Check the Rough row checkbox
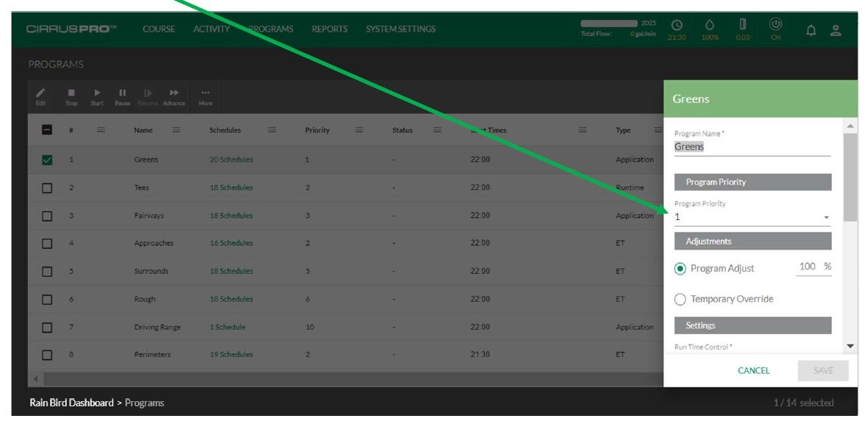The image size is (868, 424). (47, 300)
